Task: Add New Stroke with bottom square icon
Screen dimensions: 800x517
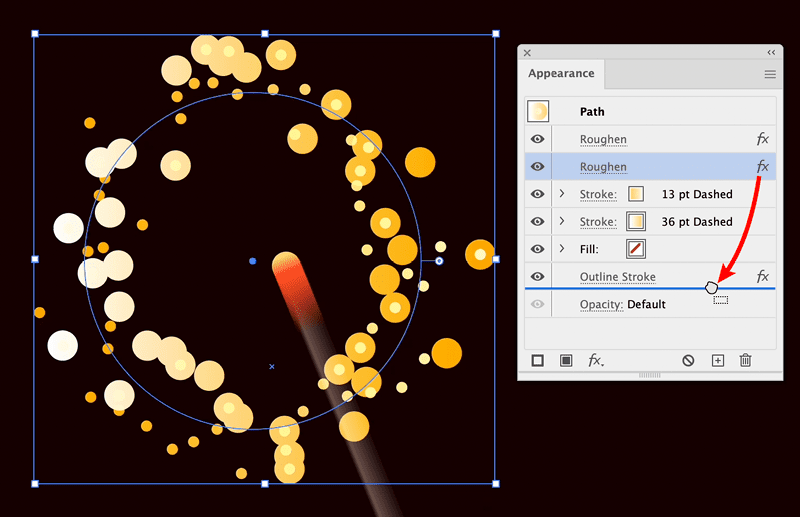Action: tap(537, 361)
